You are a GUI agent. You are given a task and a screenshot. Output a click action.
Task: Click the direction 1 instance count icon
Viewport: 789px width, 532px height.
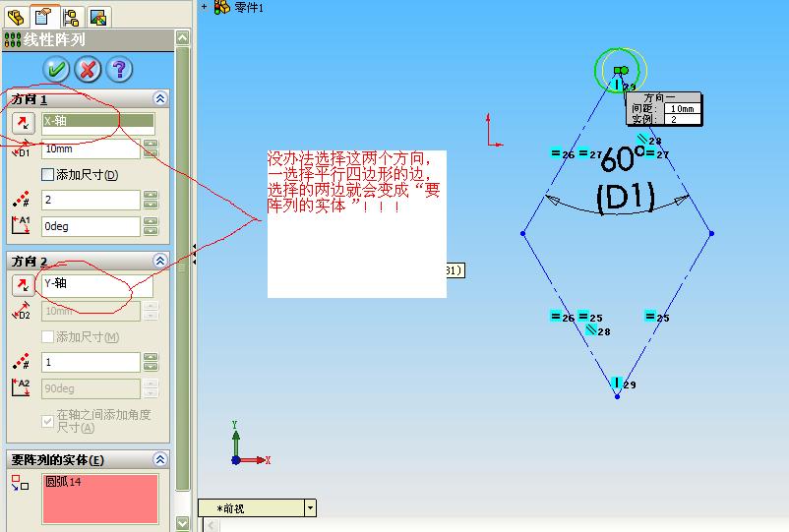click(x=21, y=199)
